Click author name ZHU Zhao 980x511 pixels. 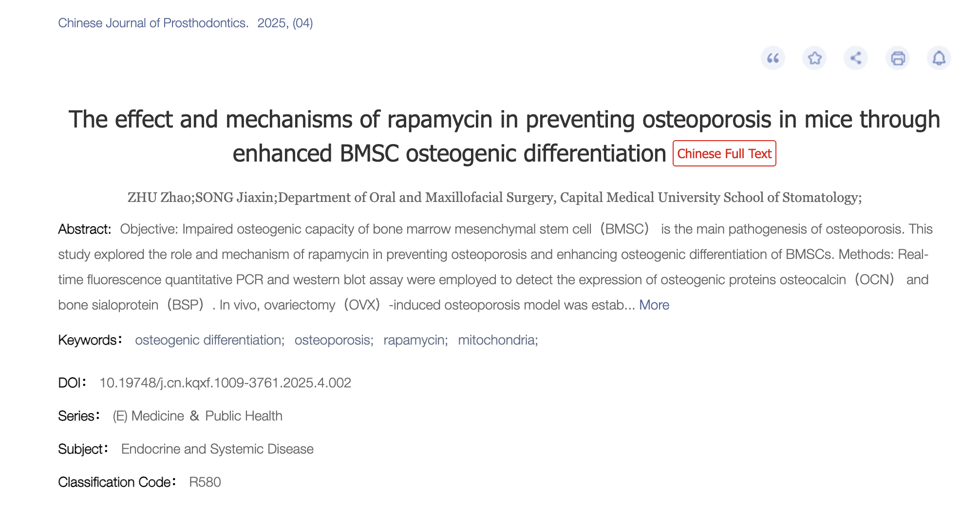tap(160, 198)
